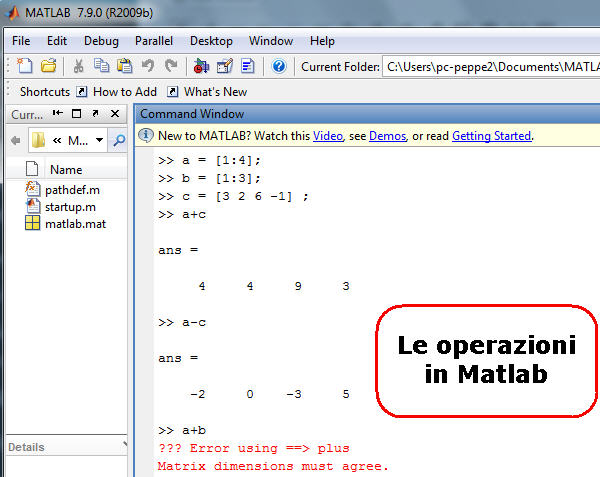Select the startup.m file name

(70, 207)
